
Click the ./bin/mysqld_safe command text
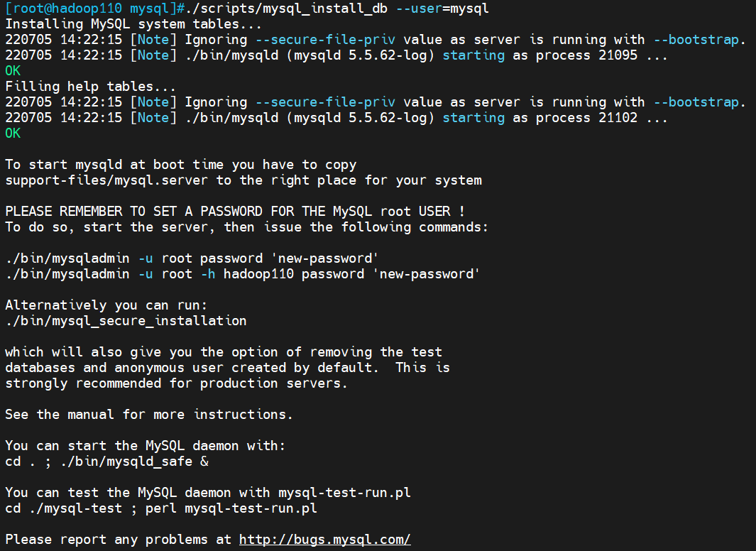[x=127, y=462]
